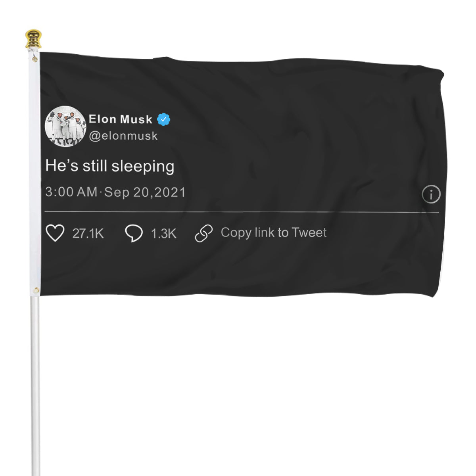
Task: Click the blue verified badge
Action: point(164,119)
